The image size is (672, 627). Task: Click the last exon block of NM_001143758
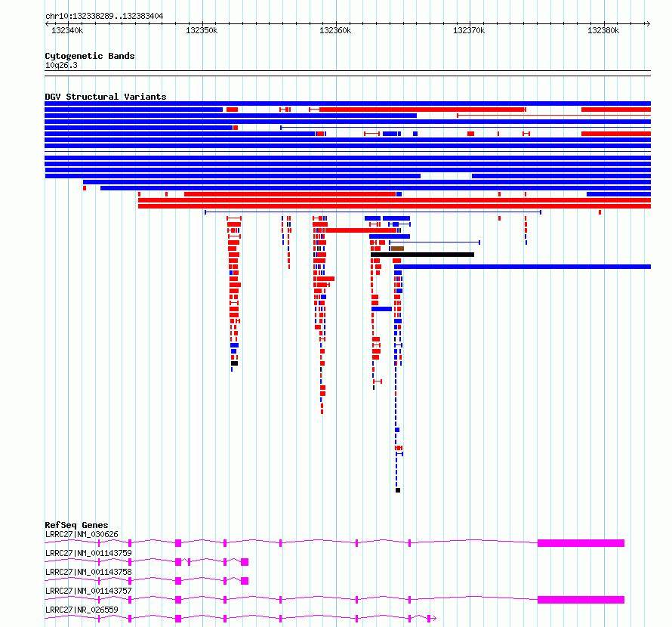[x=245, y=581]
